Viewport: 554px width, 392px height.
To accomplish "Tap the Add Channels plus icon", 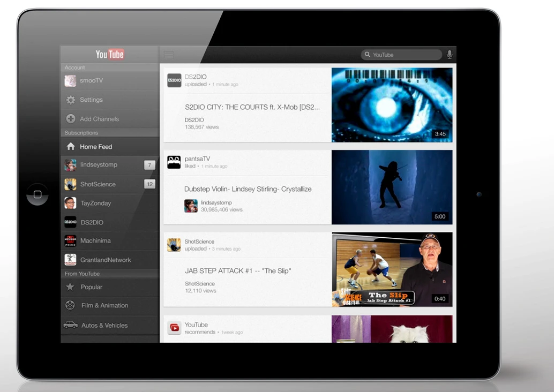I will click(71, 119).
